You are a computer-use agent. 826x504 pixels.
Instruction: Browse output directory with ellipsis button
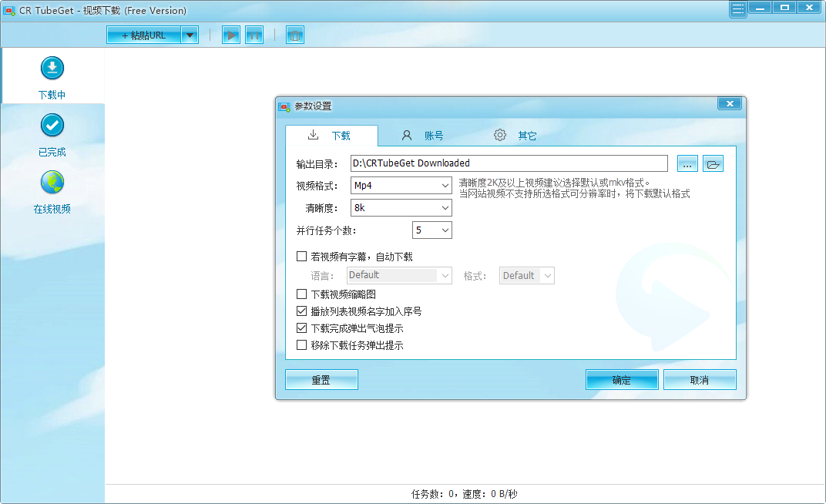[x=687, y=164]
